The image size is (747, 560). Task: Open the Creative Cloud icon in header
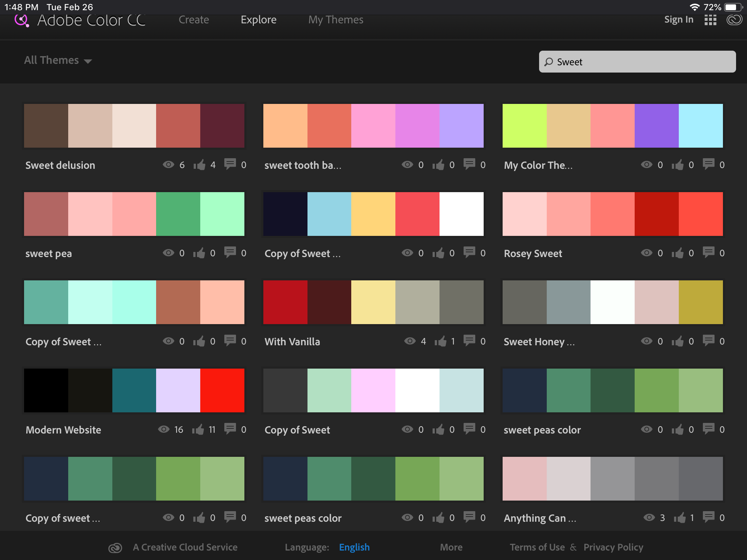pos(734,20)
